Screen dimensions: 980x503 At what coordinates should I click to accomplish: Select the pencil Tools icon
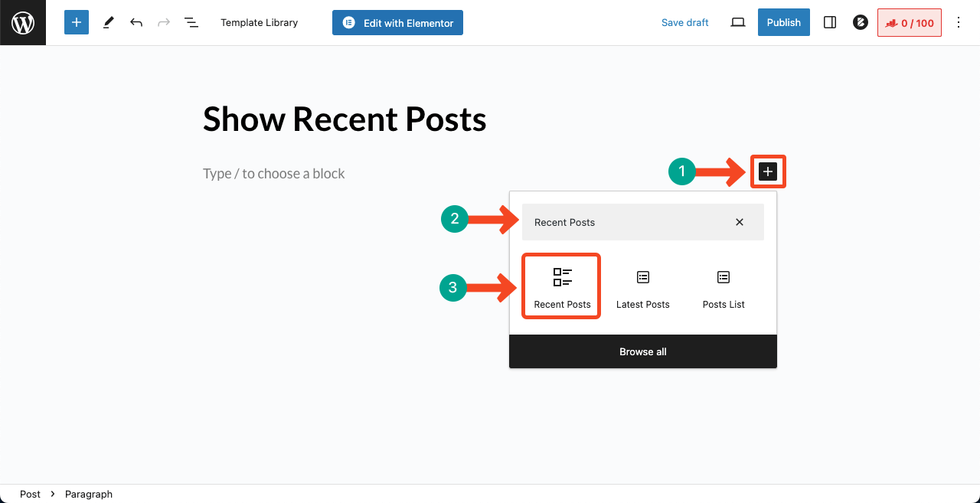point(108,23)
